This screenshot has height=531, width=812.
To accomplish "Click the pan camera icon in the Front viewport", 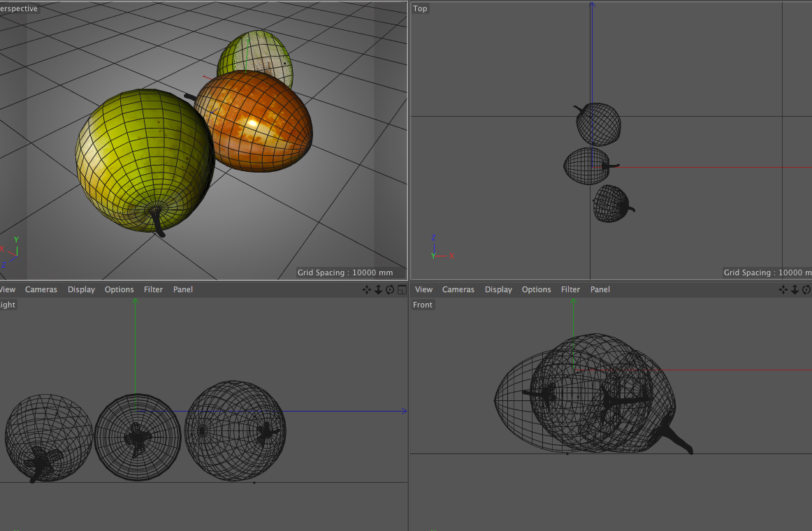I will coord(783,289).
